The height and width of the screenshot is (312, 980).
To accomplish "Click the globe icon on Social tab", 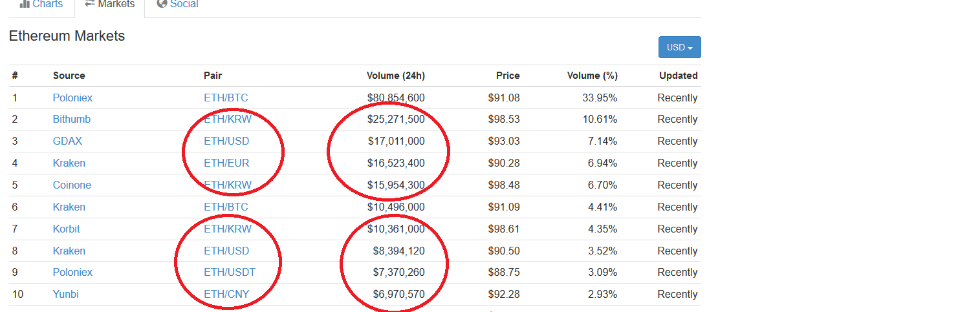I will 162,4.
